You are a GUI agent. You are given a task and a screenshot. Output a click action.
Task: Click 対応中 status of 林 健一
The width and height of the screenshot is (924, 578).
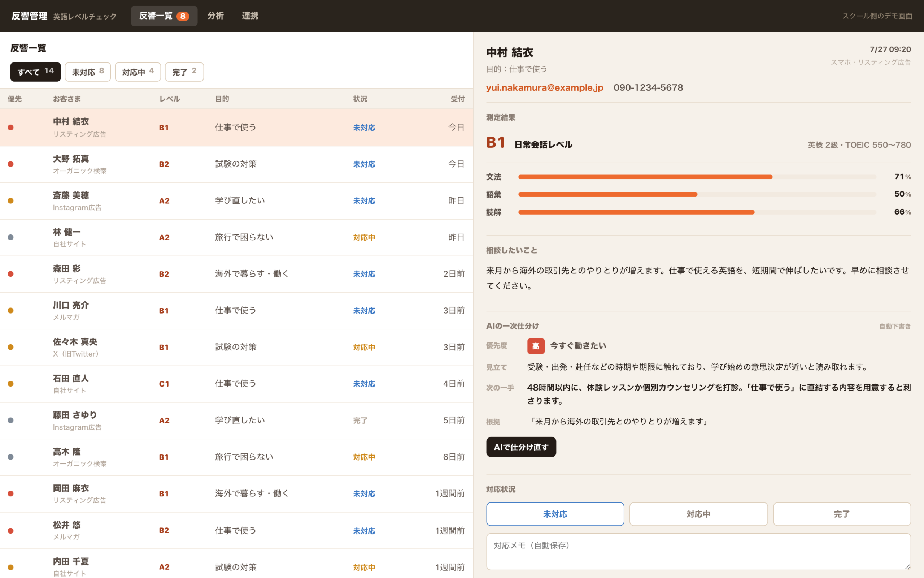pyautogui.click(x=364, y=237)
